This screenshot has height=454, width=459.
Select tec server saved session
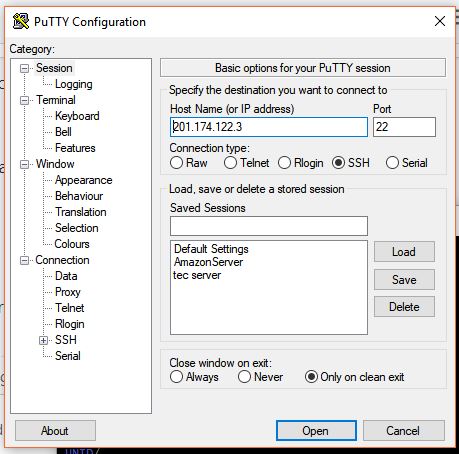pos(197,275)
